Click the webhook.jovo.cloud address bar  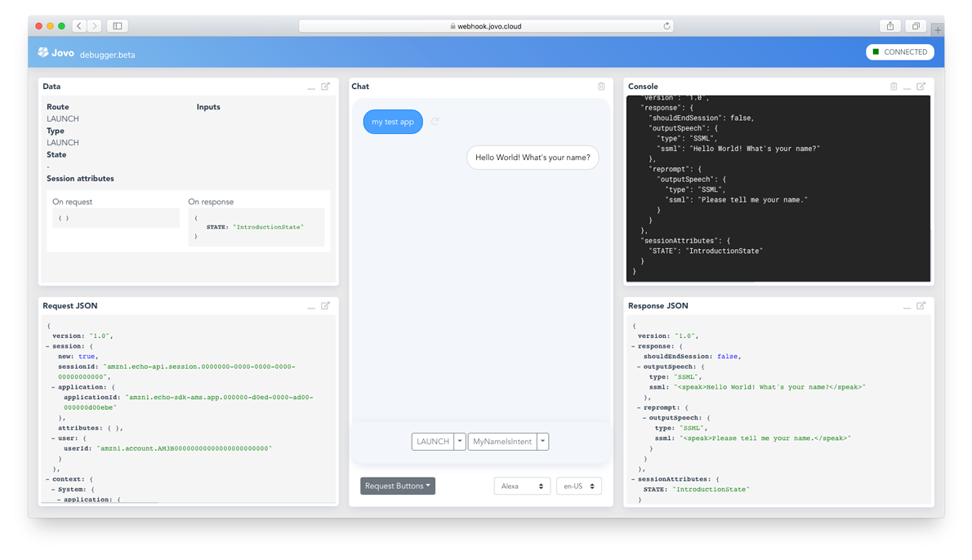pos(486,26)
